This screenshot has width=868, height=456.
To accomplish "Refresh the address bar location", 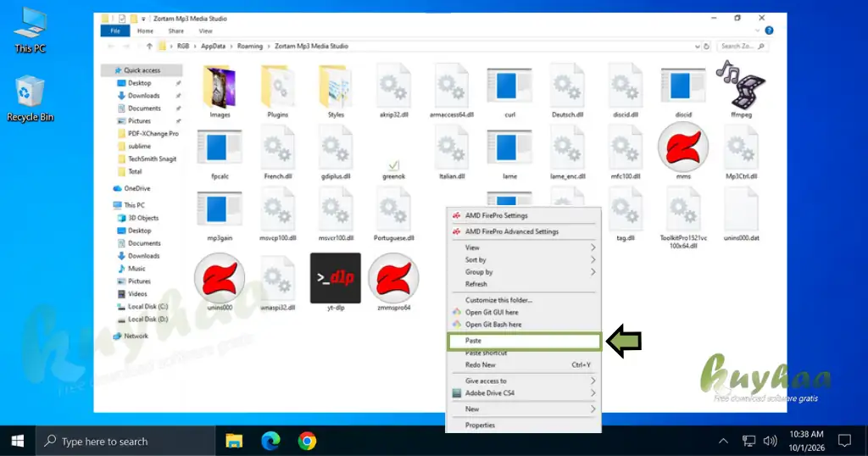I will point(706,47).
